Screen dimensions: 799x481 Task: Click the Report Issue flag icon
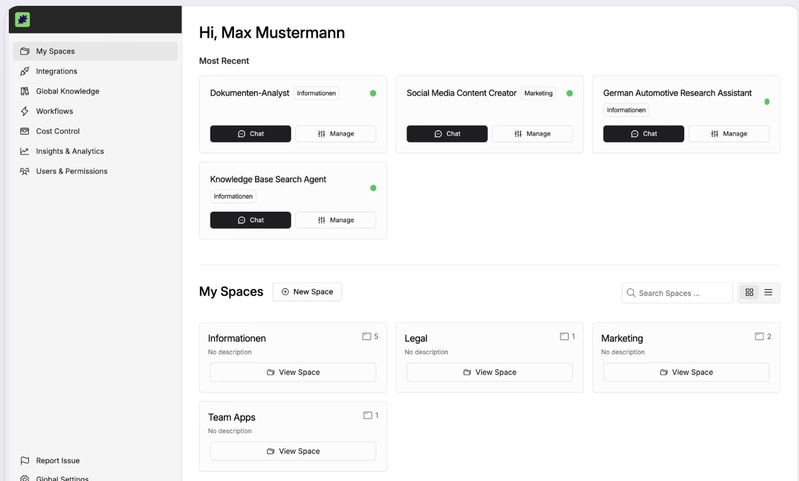(x=25, y=461)
